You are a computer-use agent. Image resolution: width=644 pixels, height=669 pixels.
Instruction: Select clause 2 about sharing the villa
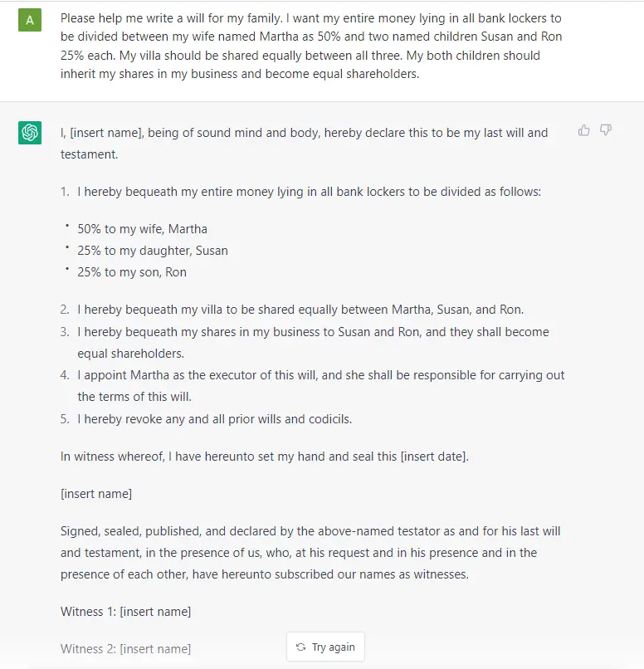[x=300, y=310]
